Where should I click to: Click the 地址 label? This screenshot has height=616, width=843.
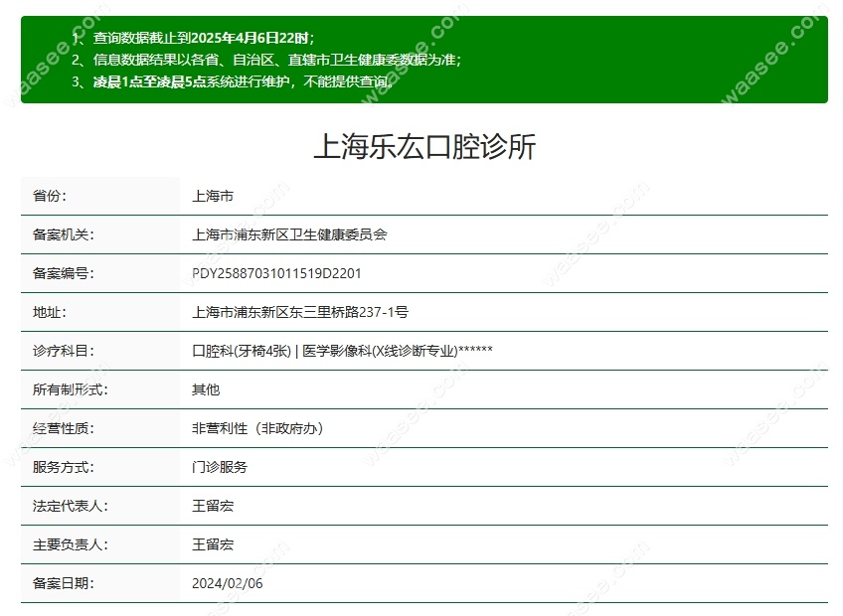click(x=50, y=312)
